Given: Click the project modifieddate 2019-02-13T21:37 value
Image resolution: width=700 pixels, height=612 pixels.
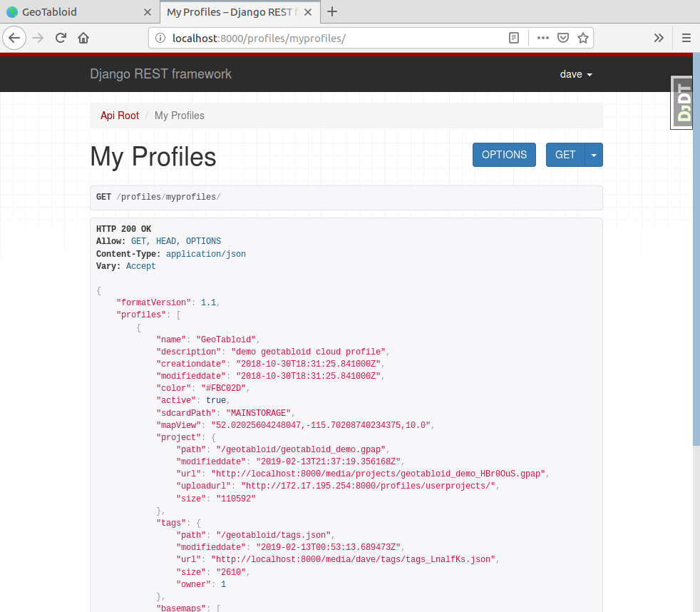Looking at the screenshot, I should pos(328,461).
